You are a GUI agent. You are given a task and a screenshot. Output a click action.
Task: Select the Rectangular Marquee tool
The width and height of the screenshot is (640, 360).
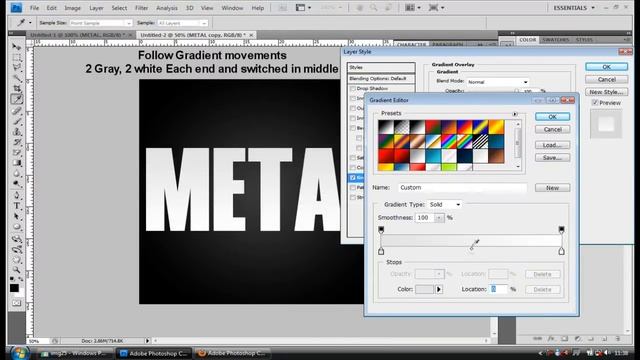[16, 57]
